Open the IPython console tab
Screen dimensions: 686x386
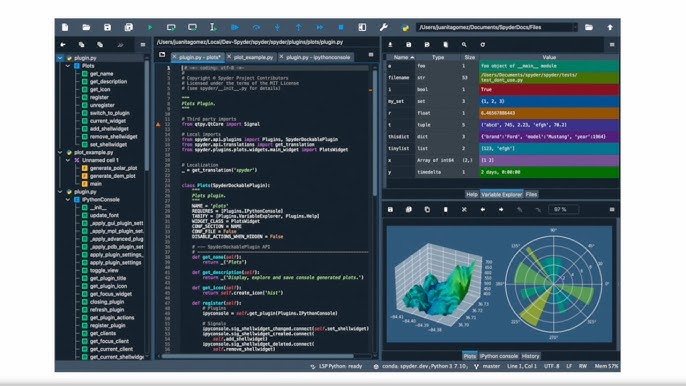(x=499, y=356)
